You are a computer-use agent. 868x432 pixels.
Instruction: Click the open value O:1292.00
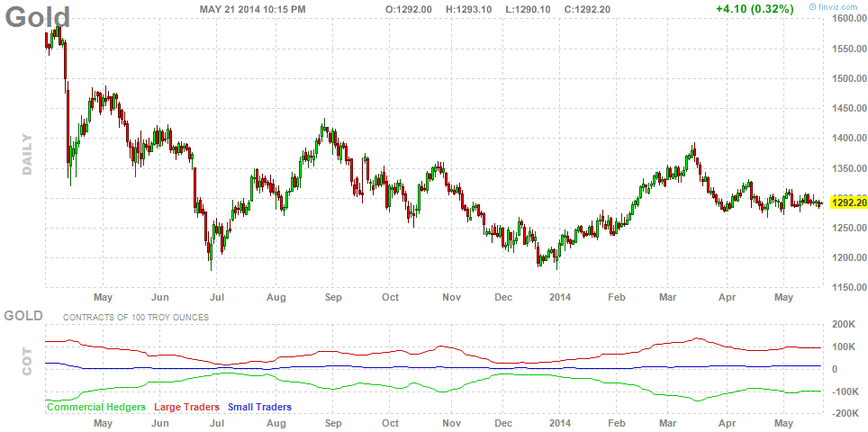(x=409, y=9)
